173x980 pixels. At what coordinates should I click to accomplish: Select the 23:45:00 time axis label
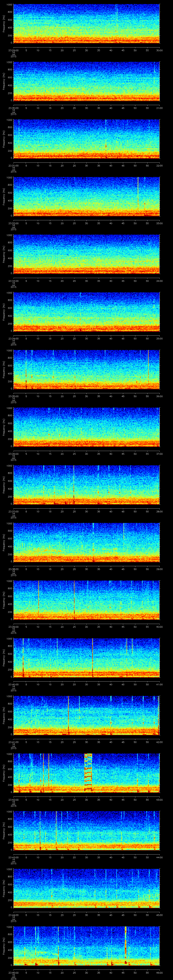pos(13,972)
